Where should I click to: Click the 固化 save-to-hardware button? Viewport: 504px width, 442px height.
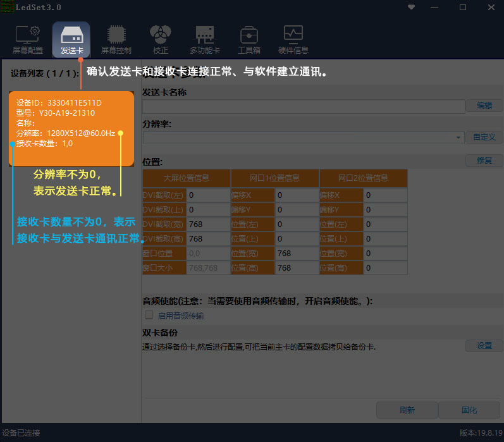point(469,410)
